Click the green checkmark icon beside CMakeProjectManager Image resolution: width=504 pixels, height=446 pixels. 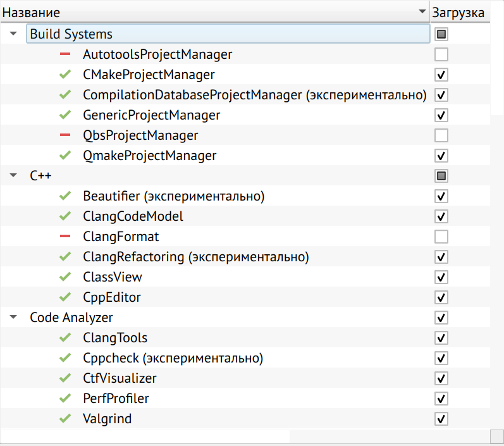pos(65,74)
